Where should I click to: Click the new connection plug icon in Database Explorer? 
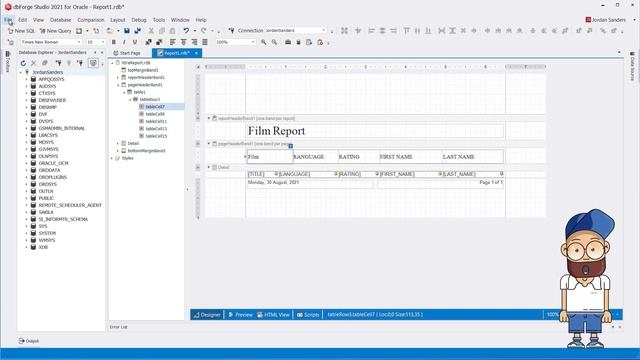point(58,63)
